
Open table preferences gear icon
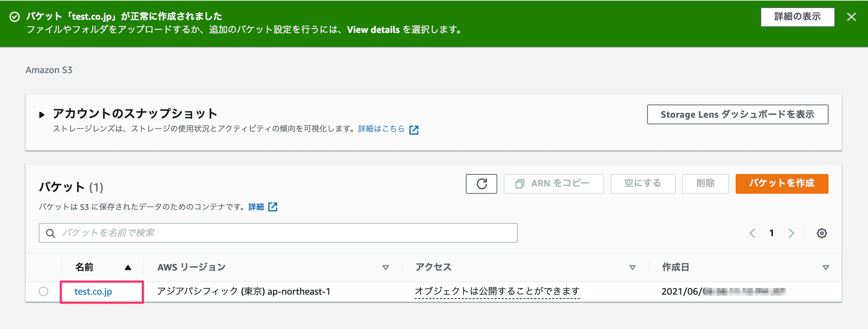click(x=822, y=233)
